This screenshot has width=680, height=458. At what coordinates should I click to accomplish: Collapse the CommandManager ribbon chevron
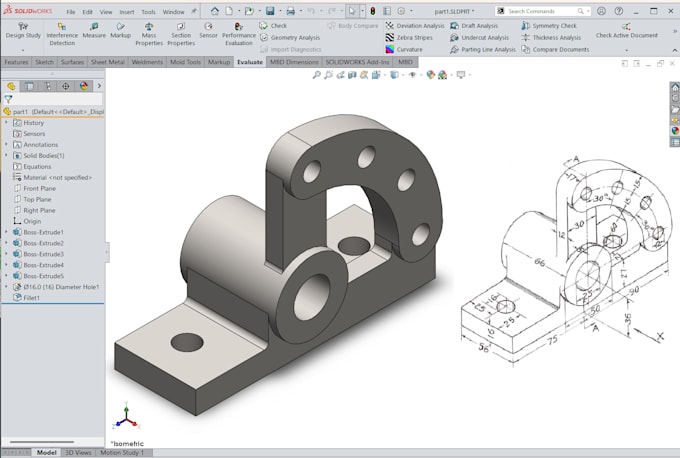click(x=675, y=50)
